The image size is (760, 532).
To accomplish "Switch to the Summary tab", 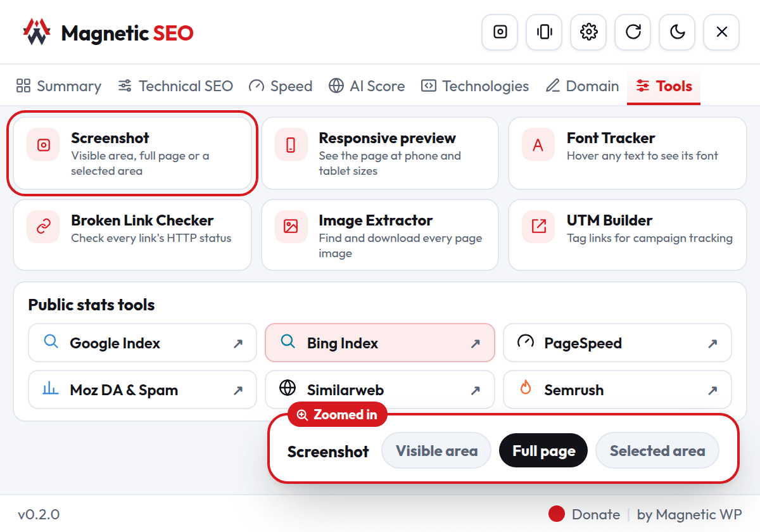I will point(58,86).
